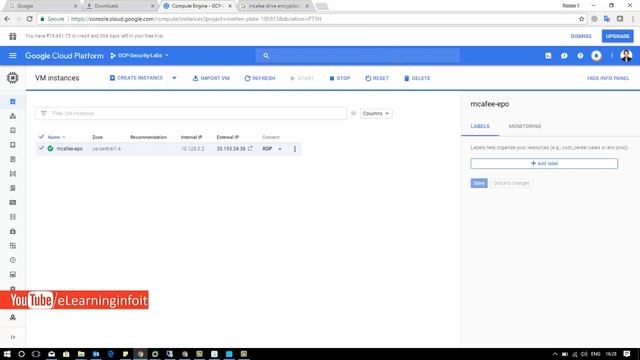Save label changes
Viewport: 640px width, 360px height.
pos(479,183)
